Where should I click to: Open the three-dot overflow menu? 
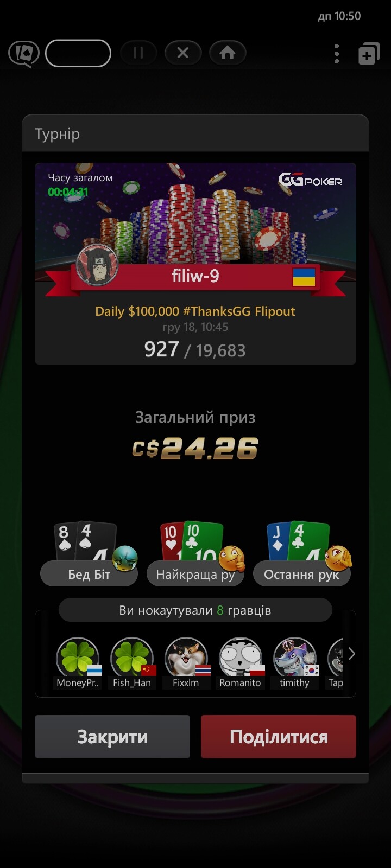tap(337, 54)
